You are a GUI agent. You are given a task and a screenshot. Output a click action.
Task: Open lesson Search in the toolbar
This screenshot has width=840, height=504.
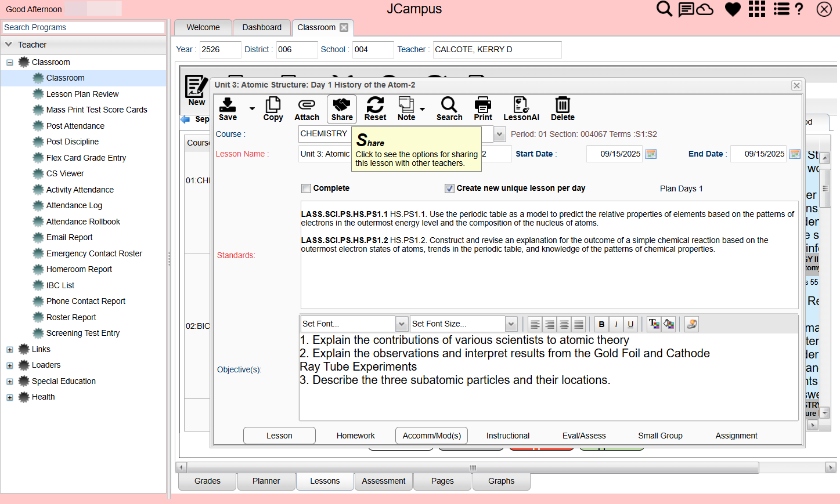point(449,108)
